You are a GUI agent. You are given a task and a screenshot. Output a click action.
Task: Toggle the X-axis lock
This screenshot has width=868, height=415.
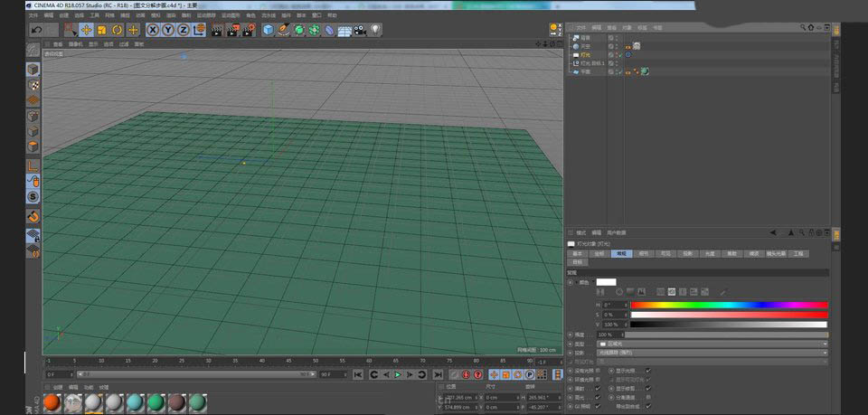coord(153,30)
